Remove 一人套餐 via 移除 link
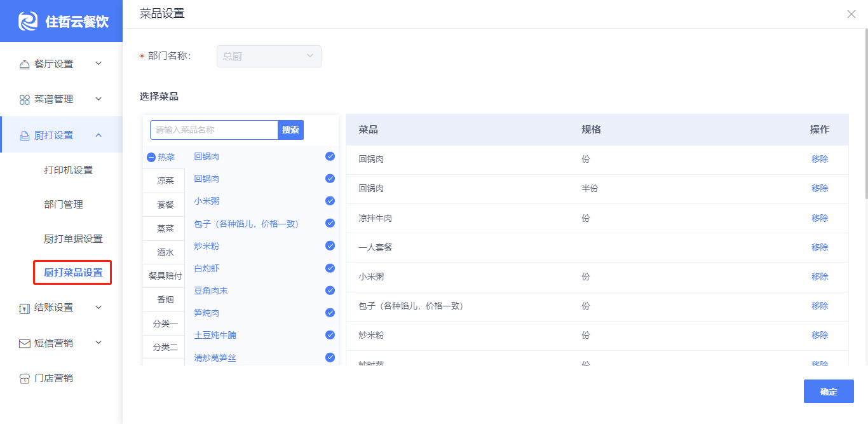The width and height of the screenshot is (868, 424). (820, 247)
